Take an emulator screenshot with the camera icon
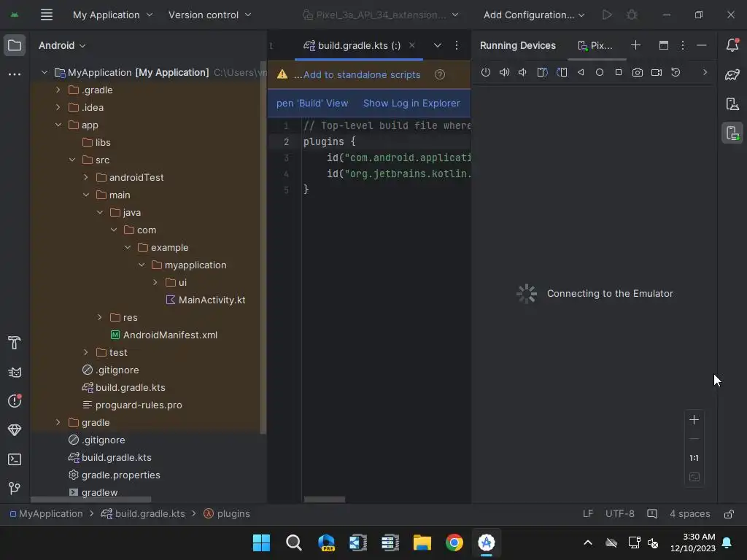This screenshot has height=560, width=747. pyautogui.click(x=638, y=72)
